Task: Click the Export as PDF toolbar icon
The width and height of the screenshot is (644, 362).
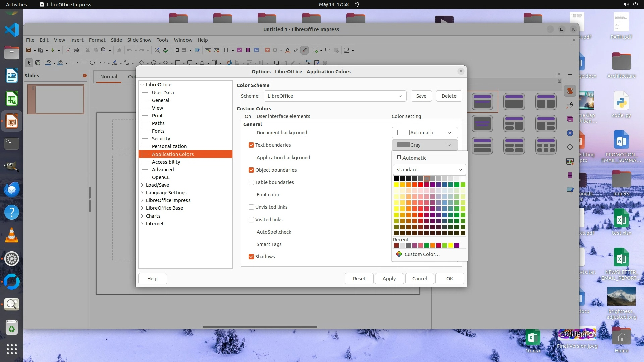Action: 68,50
